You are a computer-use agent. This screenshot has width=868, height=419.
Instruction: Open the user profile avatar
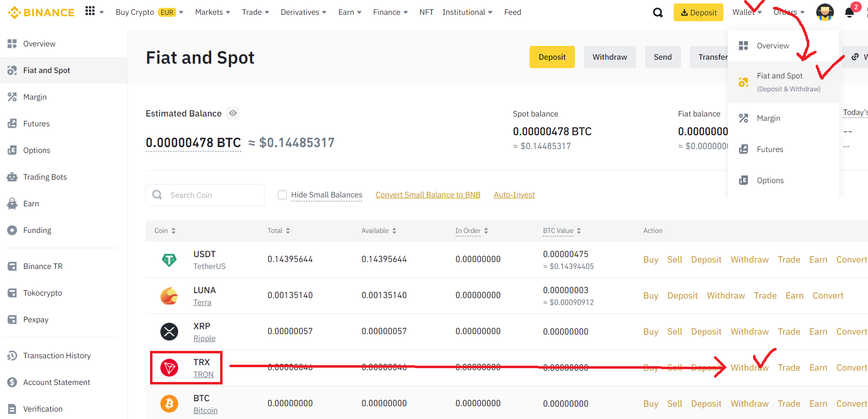point(825,12)
